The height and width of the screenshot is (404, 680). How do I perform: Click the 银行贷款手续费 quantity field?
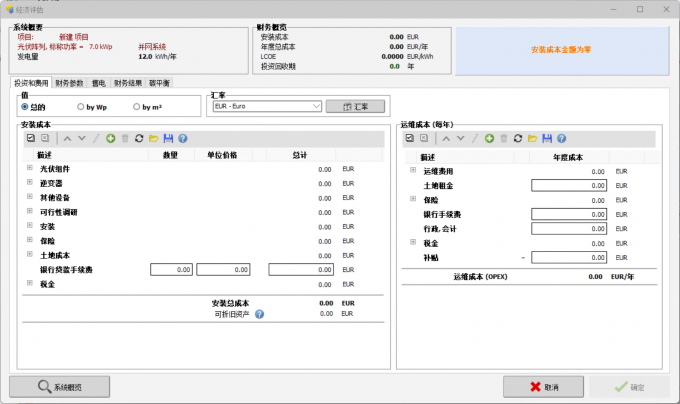(171, 270)
